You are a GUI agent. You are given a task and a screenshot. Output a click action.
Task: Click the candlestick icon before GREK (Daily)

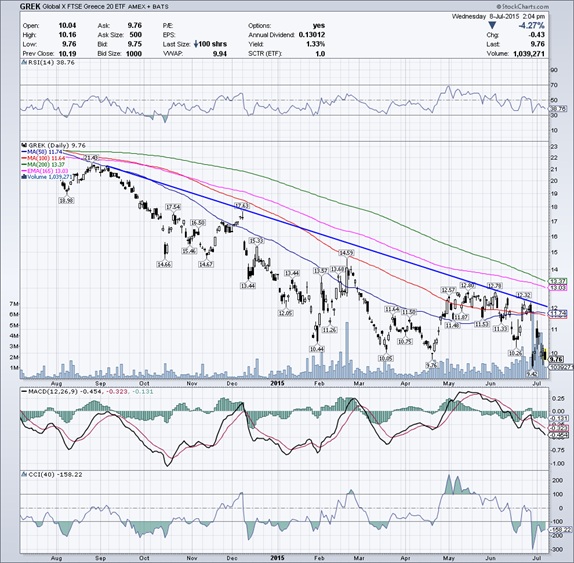pyautogui.click(x=25, y=145)
